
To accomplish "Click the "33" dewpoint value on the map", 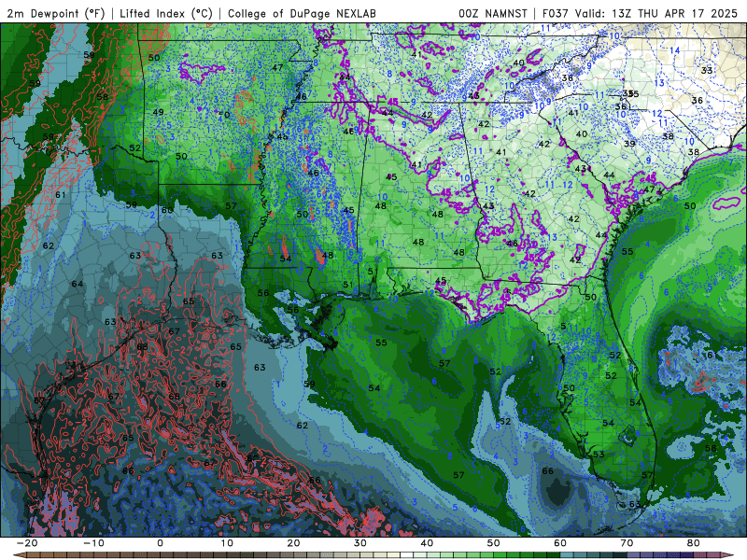I will [707, 71].
